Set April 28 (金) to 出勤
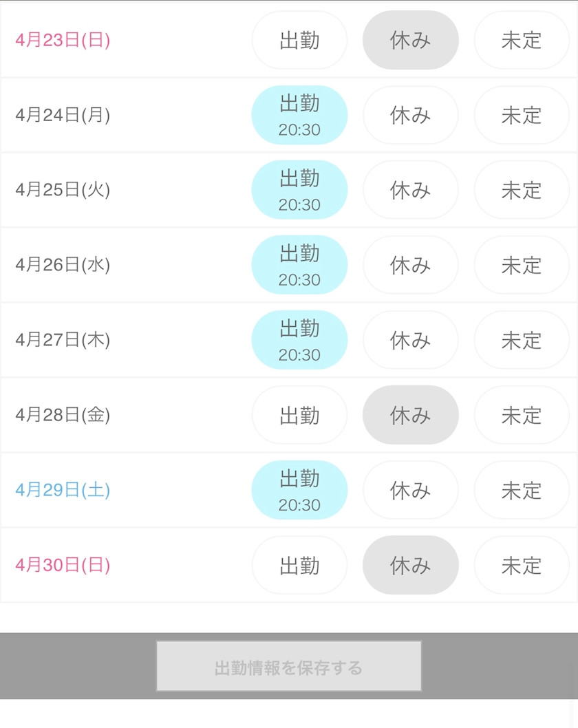The width and height of the screenshot is (578, 728). point(299,416)
